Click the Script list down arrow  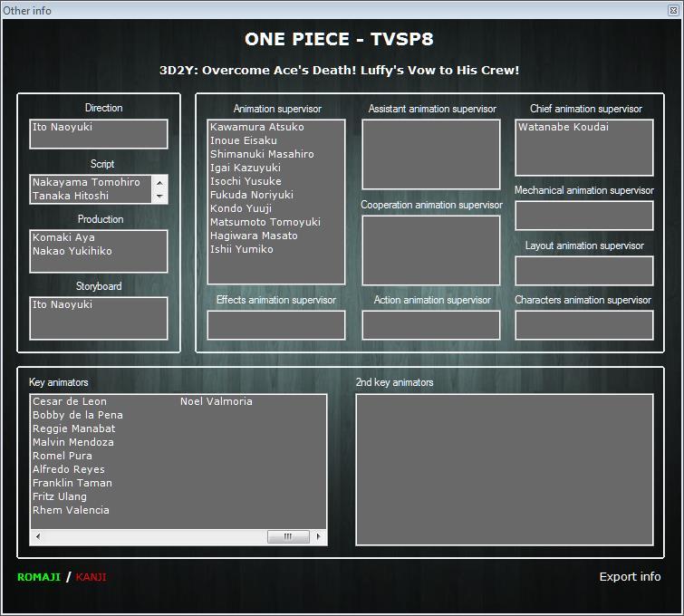(x=159, y=197)
